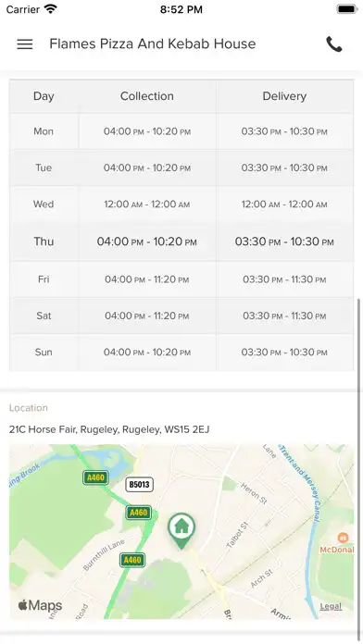The width and height of the screenshot is (363, 644).
Task: Tap the McDonald's marker on the map
Action: click(343, 538)
